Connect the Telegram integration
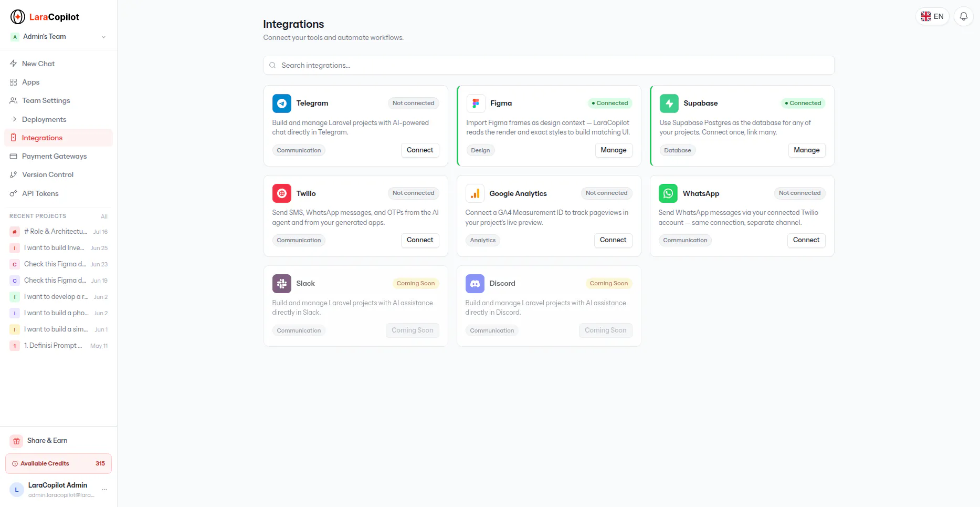The height and width of the screenshot is (507, 980). (420, 150)
